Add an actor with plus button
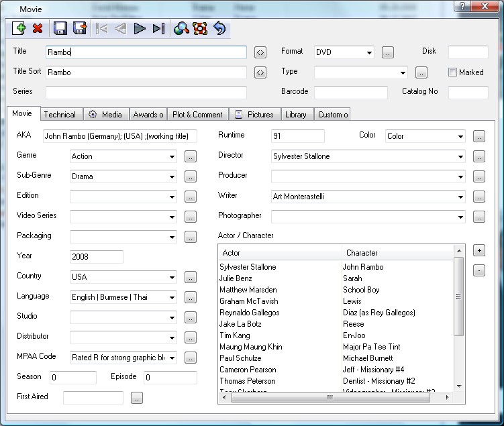 pyautogui.click(x=479, y=251)
